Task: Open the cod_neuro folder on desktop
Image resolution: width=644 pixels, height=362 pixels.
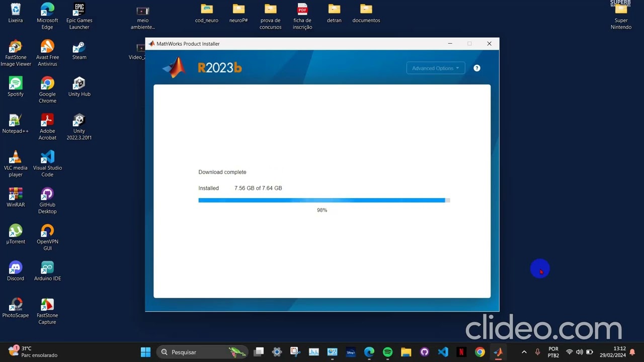Action: [207, 14]
